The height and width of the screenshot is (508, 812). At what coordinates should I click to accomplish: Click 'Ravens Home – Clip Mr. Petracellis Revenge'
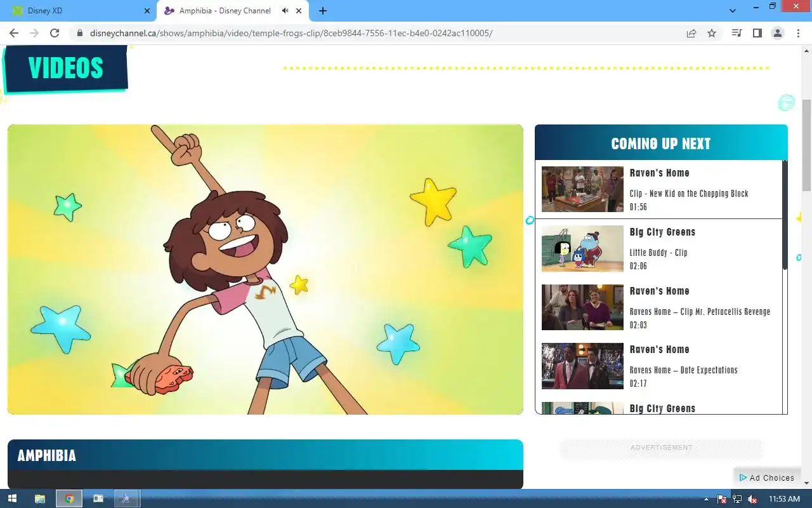pos(700,311)
